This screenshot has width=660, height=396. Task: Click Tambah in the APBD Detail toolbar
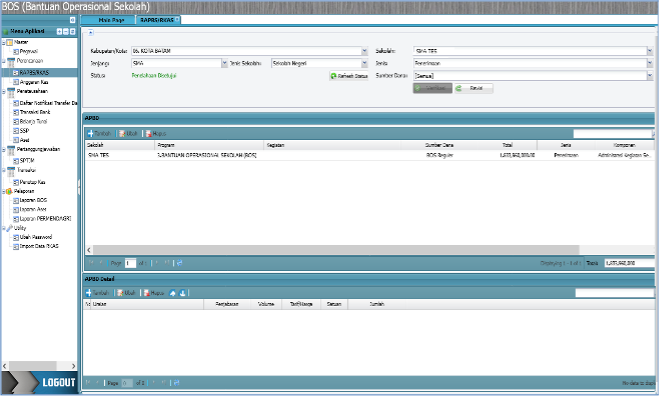pyautogui.click(x=98, y=293)
